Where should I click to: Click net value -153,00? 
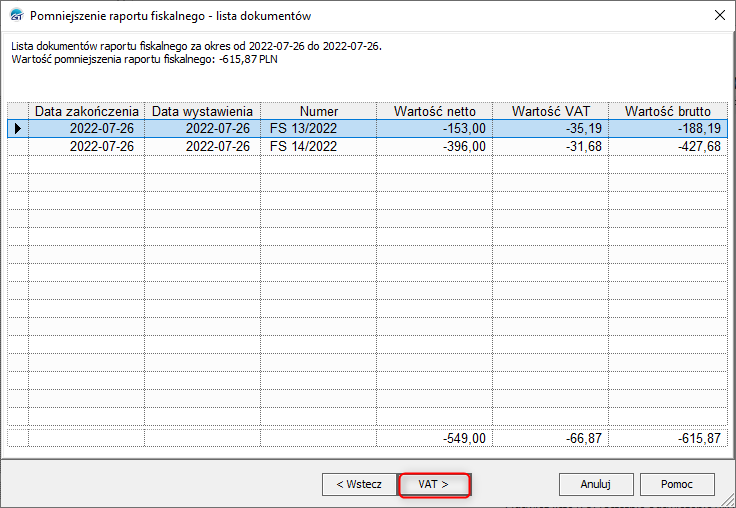click(464, 128)
